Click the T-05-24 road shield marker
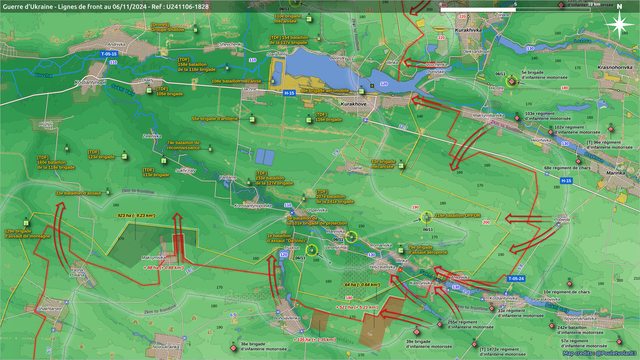640x360 pixels. [516, 279]
